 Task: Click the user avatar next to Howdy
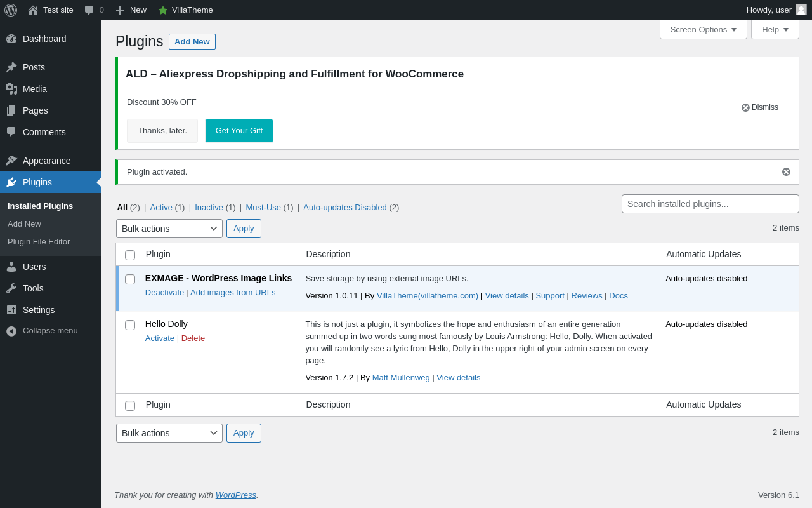(x=801, y=10)
